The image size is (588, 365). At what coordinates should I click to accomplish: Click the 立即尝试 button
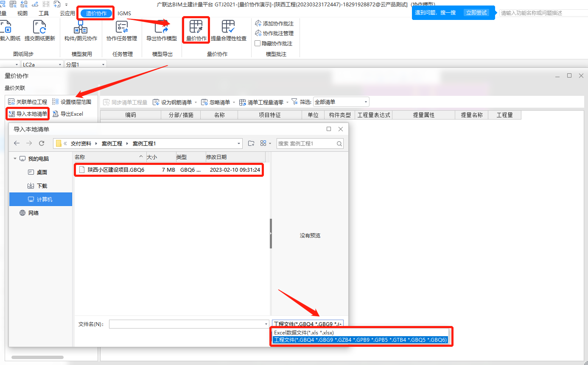tap(476, 13)
